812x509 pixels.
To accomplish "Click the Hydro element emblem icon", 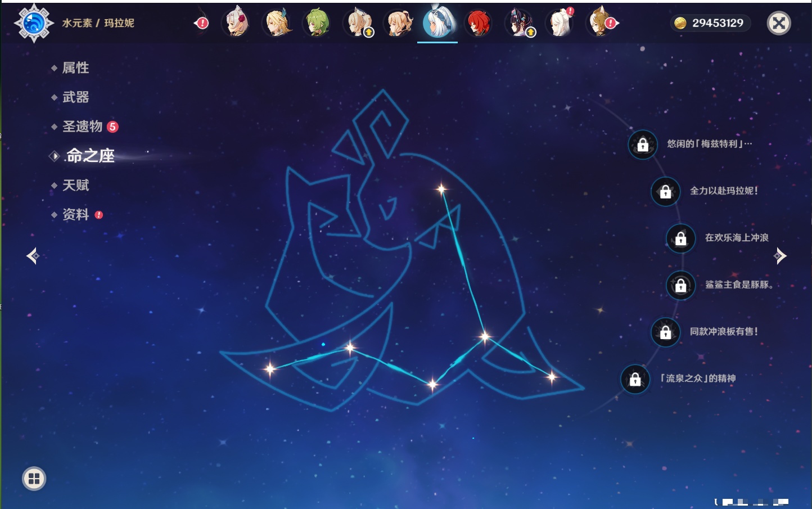I will tap(34, 23).
